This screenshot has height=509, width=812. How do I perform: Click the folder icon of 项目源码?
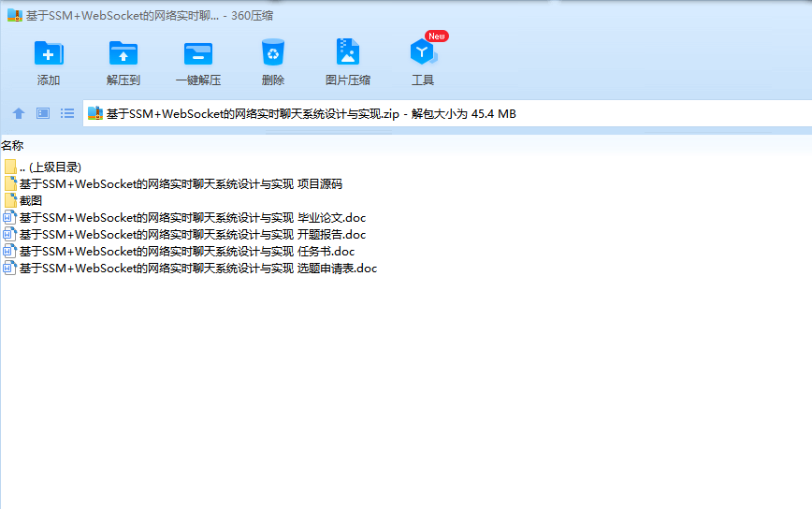[10, 183]
